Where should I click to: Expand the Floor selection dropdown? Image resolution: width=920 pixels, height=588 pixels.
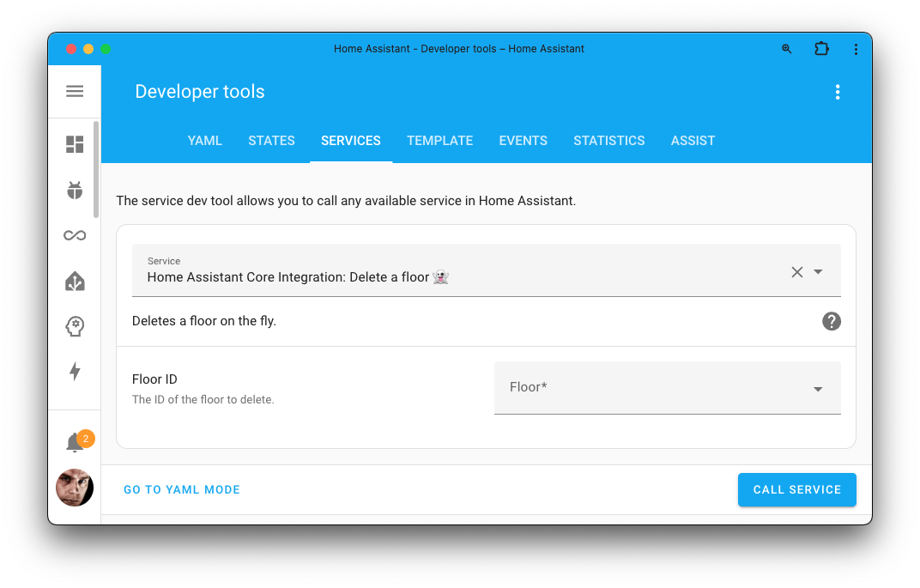[x=817, y=388]
